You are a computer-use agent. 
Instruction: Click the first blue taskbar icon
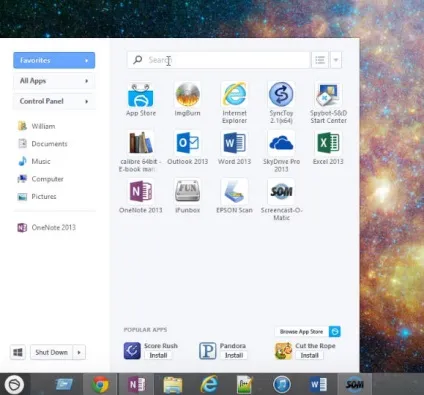point(64,384)
